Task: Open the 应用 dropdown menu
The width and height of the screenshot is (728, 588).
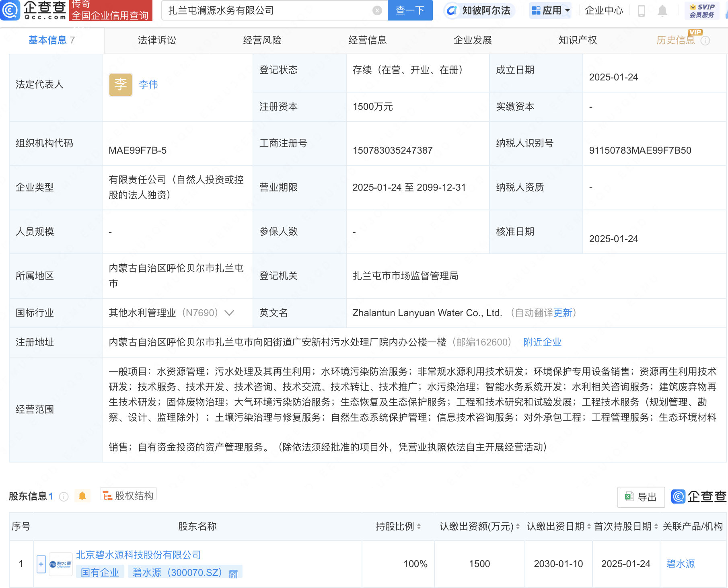Action: pyautogui.click(x=550, y=10)
